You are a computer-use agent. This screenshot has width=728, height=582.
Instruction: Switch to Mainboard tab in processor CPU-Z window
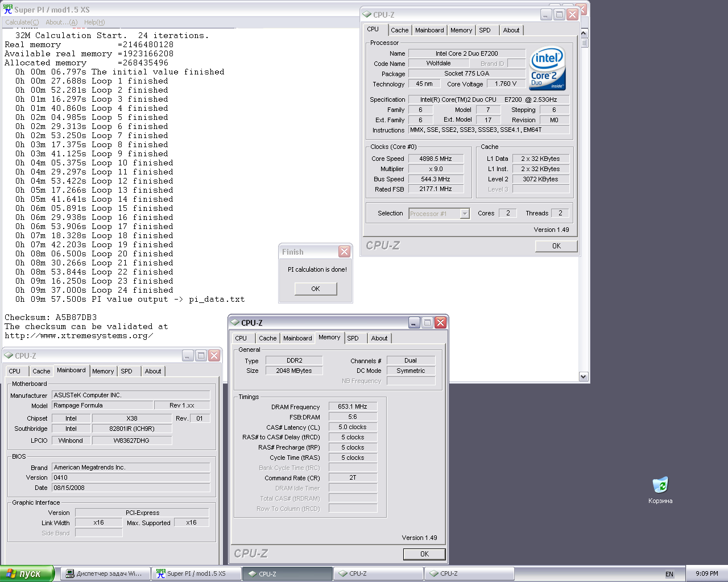coord(429,30)
